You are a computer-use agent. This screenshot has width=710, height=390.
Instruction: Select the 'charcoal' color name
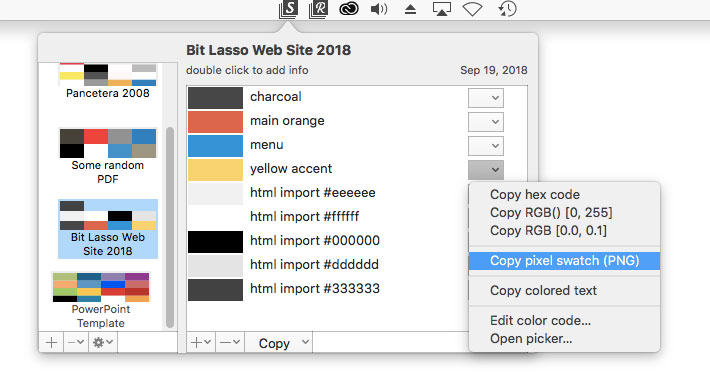click(276, 97)
